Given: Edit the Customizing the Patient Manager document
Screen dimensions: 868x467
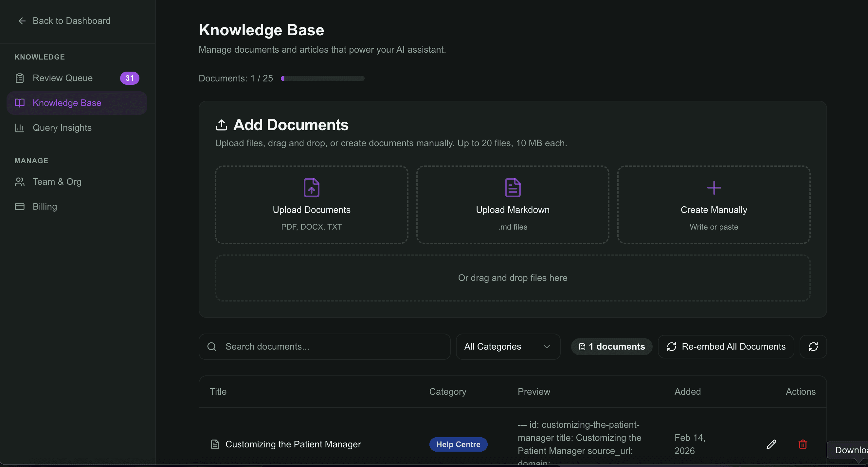Looking at the screenshot, I should 772,444.
